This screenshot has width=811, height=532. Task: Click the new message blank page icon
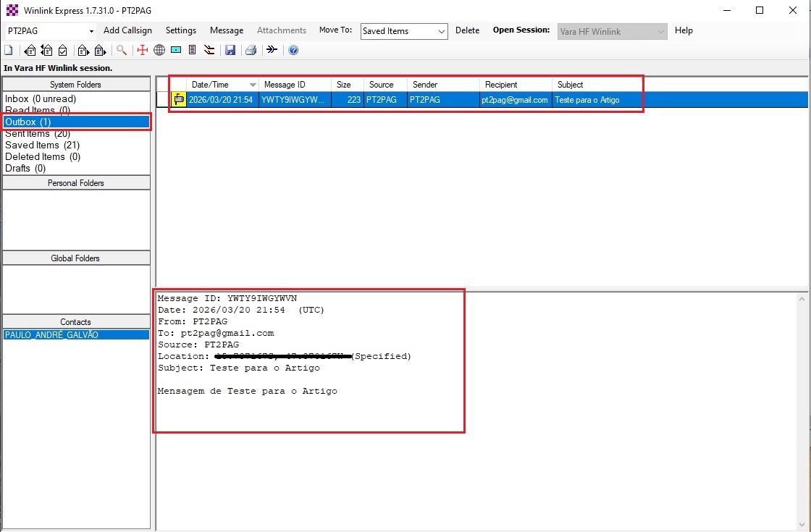click(8, 50)
